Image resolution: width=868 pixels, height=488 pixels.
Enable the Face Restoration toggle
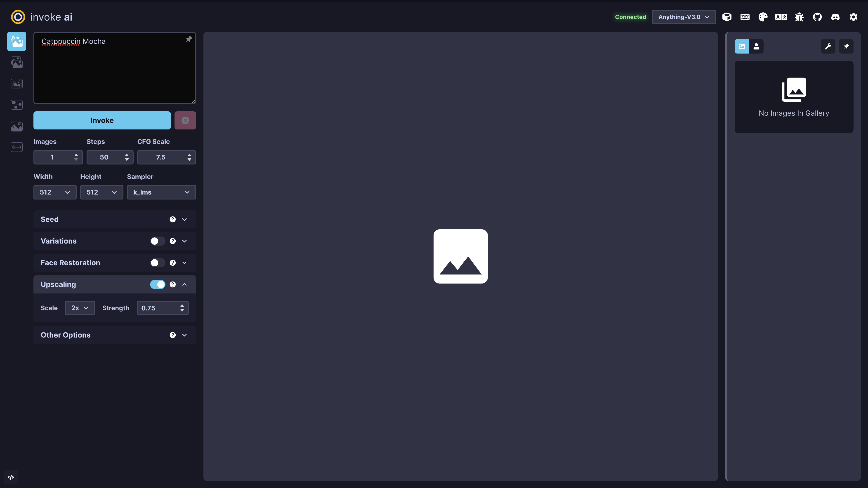(157, 263)
